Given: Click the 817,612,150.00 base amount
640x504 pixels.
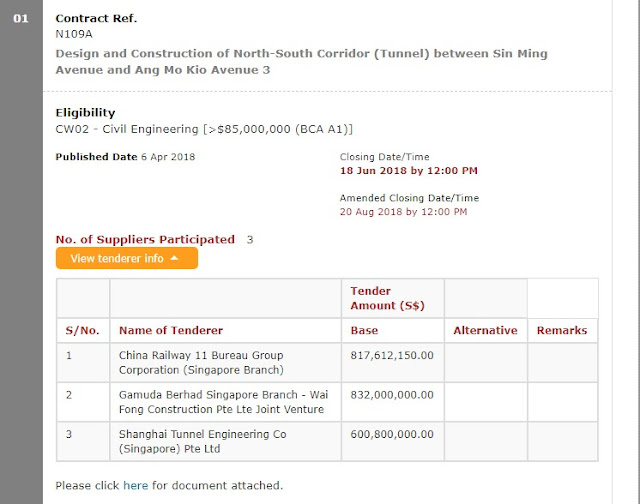Looking at the screenshot, I should [x=392, y=355].
